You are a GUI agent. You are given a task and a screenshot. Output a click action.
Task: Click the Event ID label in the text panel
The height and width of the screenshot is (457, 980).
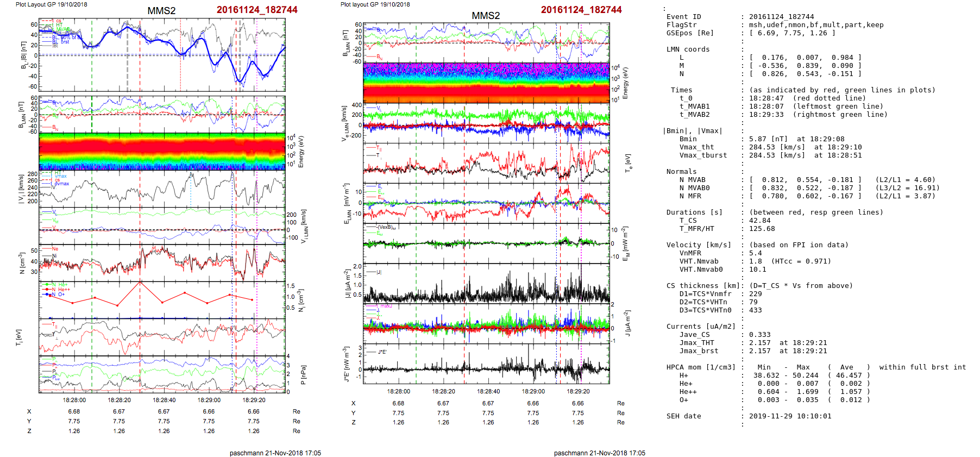pos(683,17)
